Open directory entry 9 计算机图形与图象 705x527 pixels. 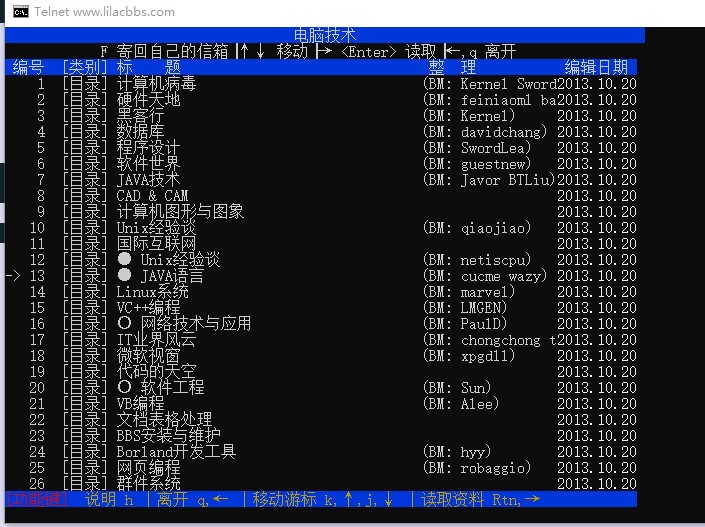[x=180, y=212]
